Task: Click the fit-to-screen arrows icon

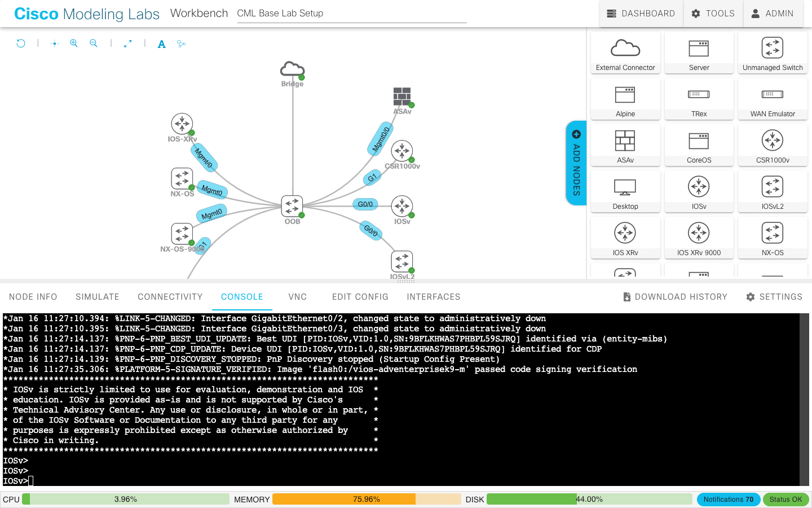Action: [x=127, y=43]
